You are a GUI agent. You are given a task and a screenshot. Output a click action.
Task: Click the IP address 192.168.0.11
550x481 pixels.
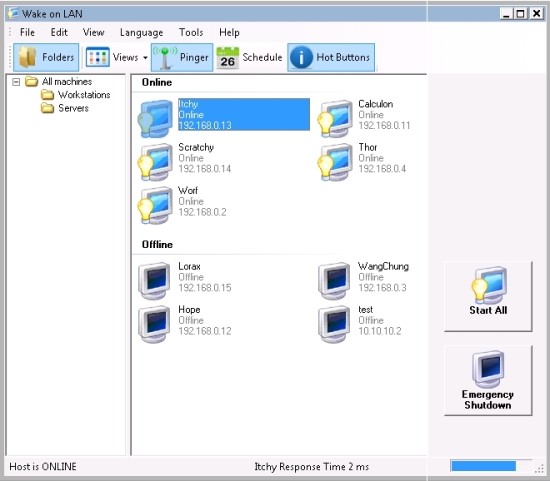(x=384, y=125)
